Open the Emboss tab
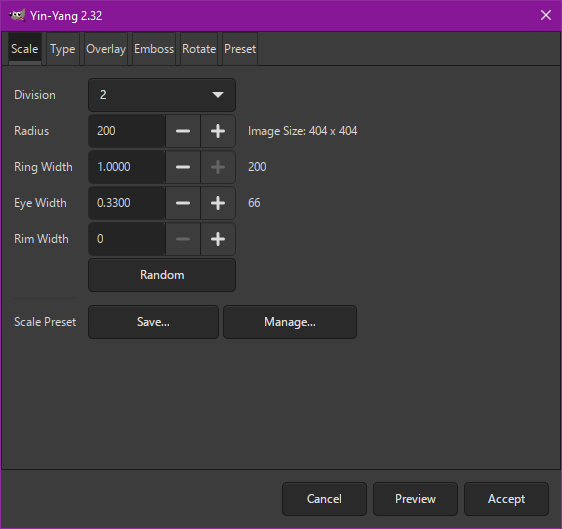Viewport: 562px width, 529px height. [x=154, y=49]
